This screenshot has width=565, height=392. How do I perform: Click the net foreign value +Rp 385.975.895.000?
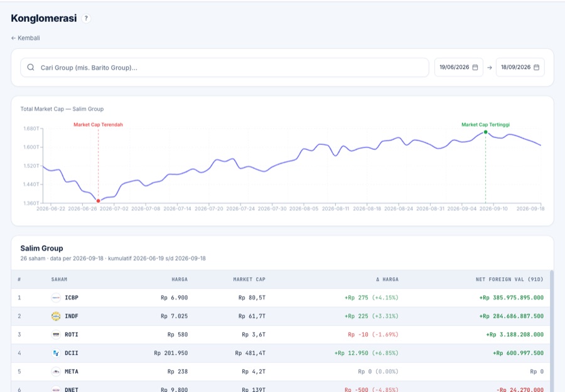pos(511,298)
